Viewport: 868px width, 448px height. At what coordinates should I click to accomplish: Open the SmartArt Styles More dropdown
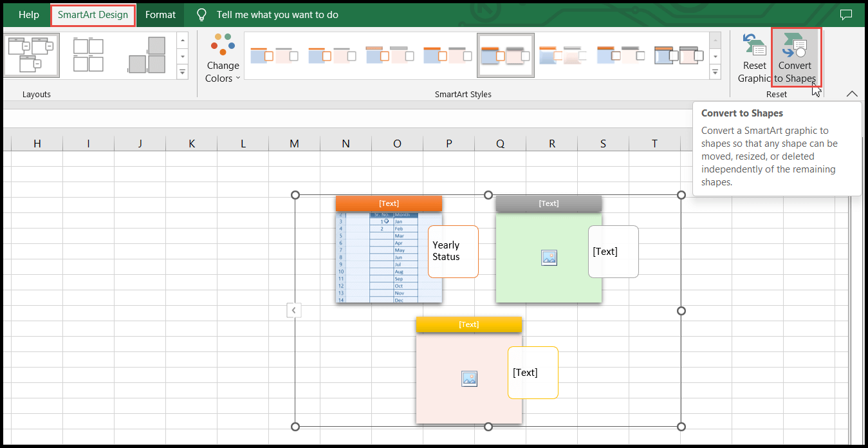(x=714, y=72)
